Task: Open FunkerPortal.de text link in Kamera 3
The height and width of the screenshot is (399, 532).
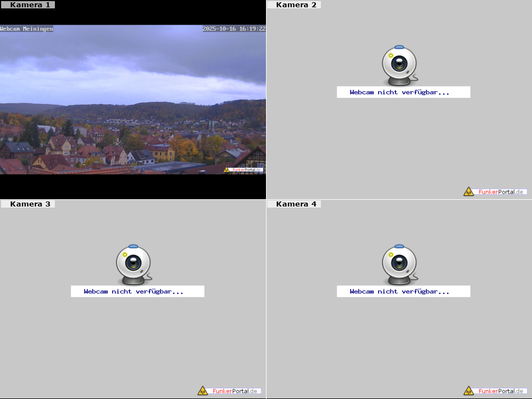Action: click(x=235, y=391)
